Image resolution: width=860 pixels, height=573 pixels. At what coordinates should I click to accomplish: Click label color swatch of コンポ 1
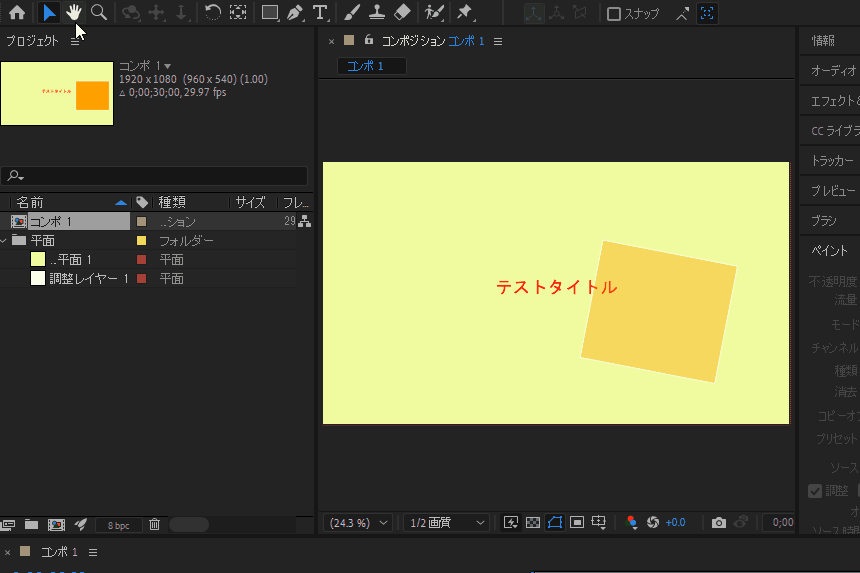(x=142, y=222)
